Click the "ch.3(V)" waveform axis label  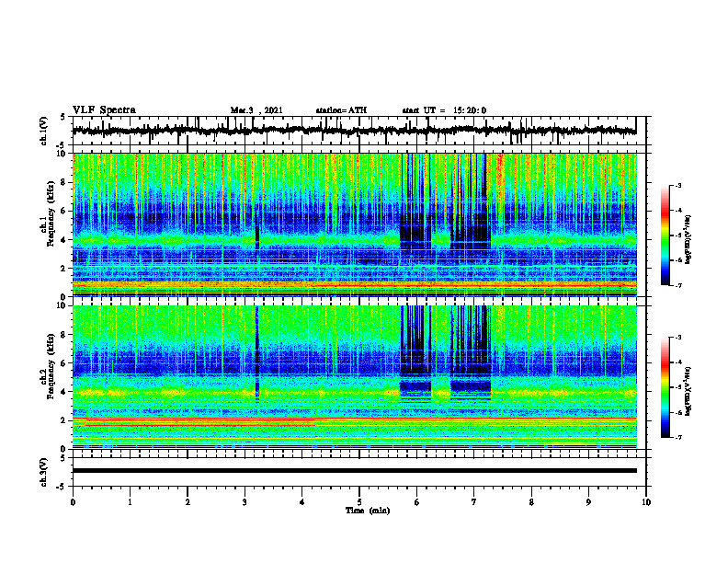(44, 473)
